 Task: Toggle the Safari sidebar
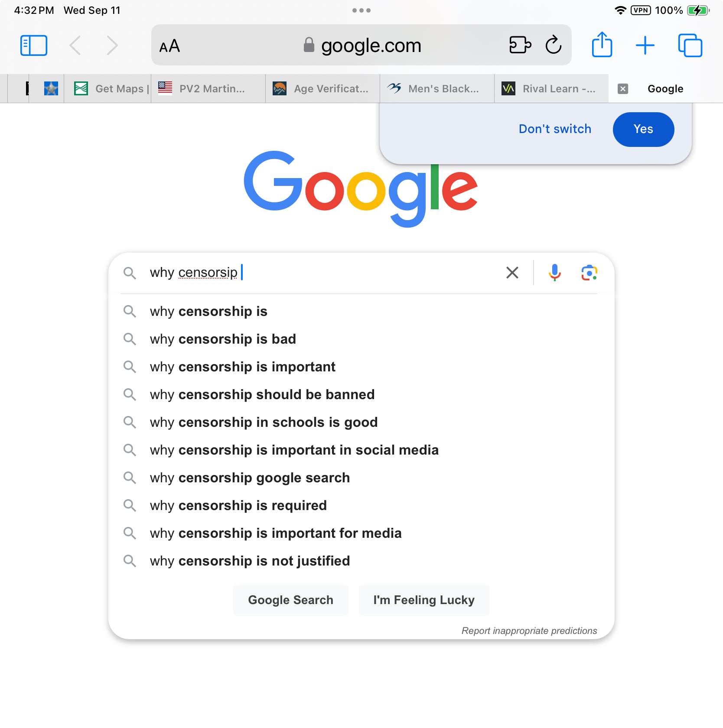pos(34,45)
